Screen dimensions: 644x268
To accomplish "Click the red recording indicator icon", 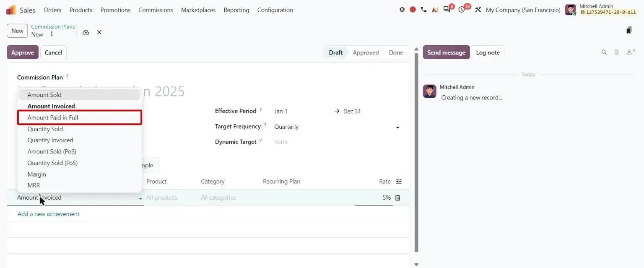I will [413, 10].
